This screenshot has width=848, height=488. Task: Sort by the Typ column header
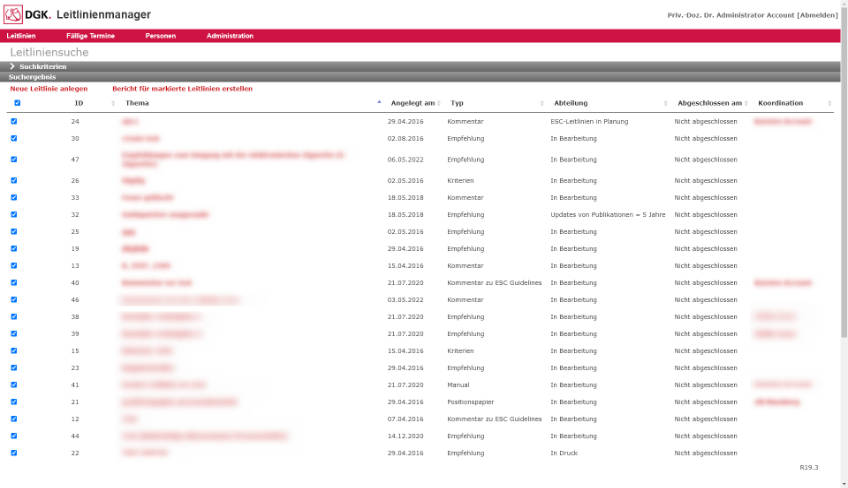(x=457, y=103)
